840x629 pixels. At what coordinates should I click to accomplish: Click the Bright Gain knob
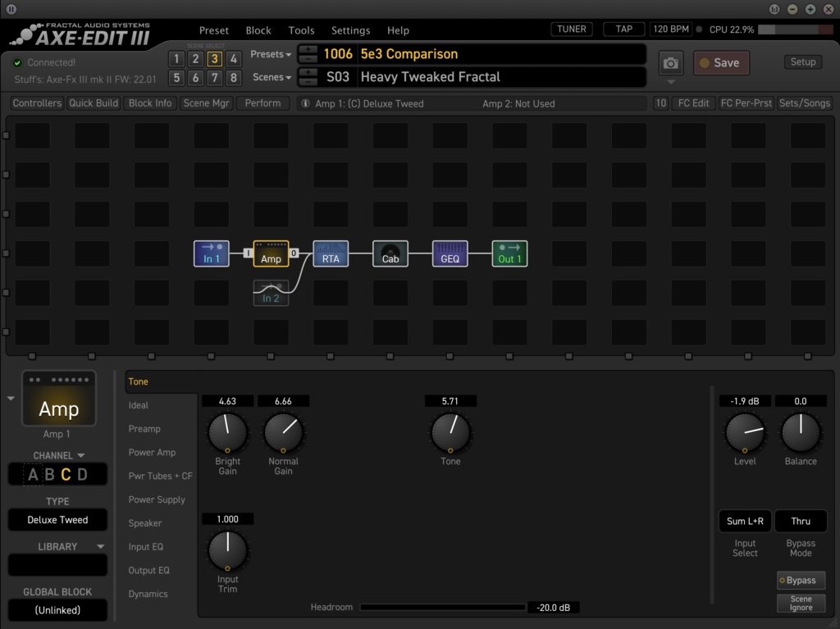pyautogui.click(x=227, y=432)
